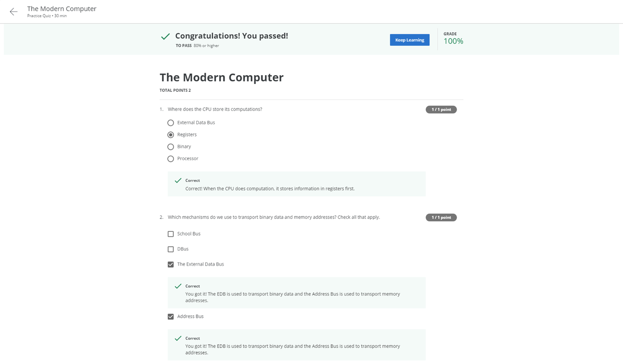Click the back arrow icon
The width and height of the screenshot is (623, 364).
click(x=13, y=11)
